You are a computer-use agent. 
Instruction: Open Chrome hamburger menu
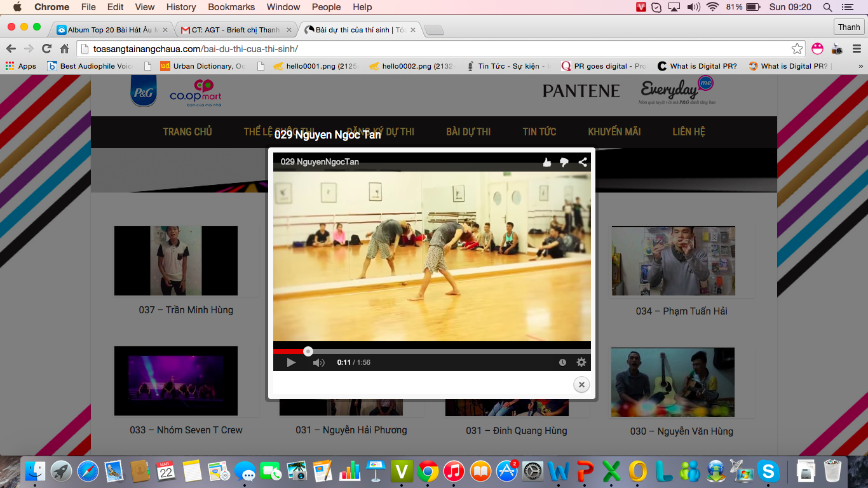(857, 49)
